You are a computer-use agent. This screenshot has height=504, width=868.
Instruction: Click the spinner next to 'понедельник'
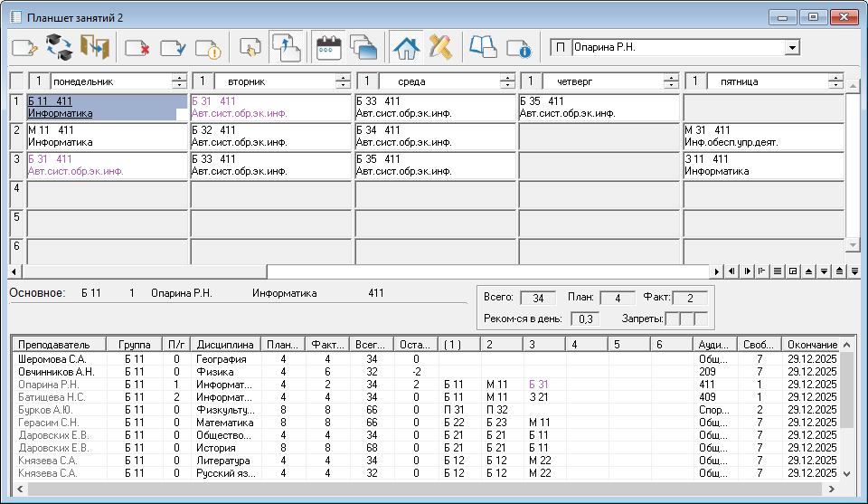point(178,81)
